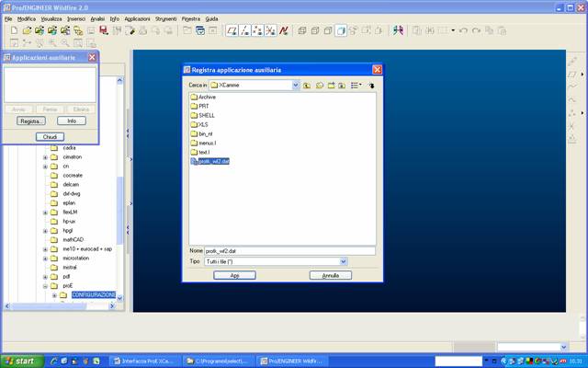Select hidden line display style icon
Screen dimensions: 588x368
click(x=315, y=30)
